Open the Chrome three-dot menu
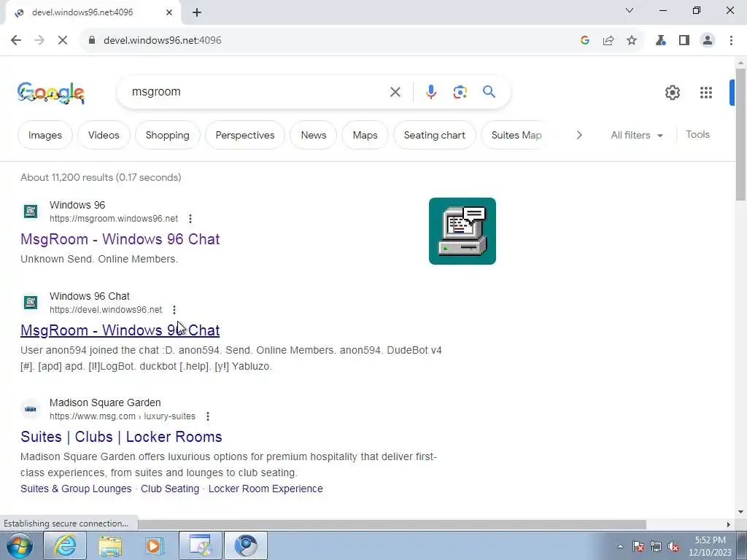Screen dimensions: 747x560 click(x=731, y=41)
